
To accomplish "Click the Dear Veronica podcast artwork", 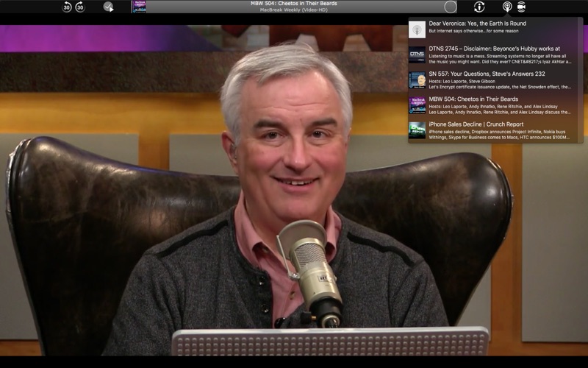I will click(x=417, y=29).
